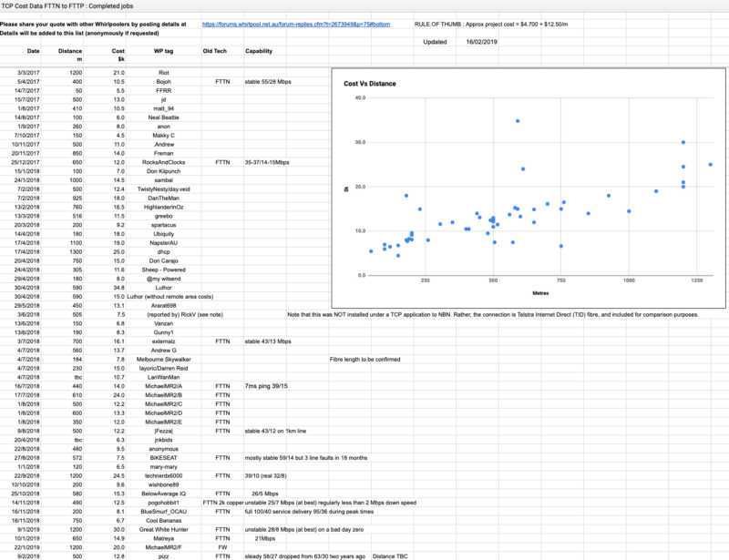Select the Old Tech header cell
Image resolution: width=729 pixels, height=560 pixels.
215,51
